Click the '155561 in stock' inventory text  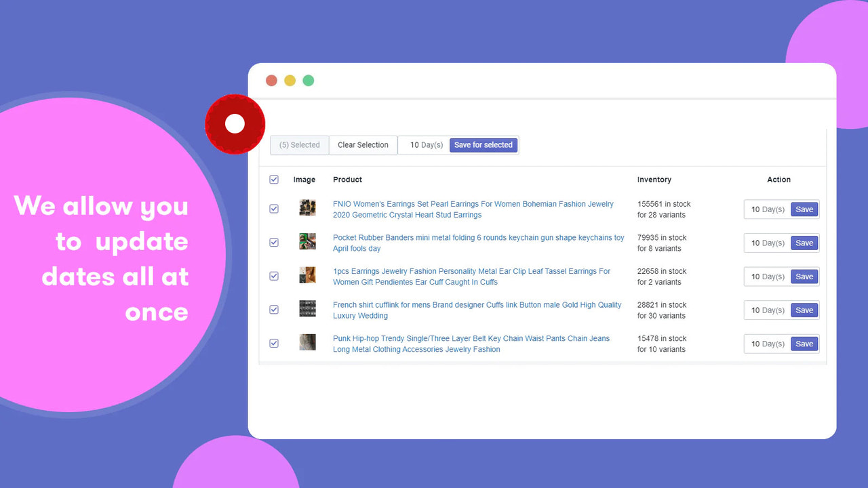664,204
